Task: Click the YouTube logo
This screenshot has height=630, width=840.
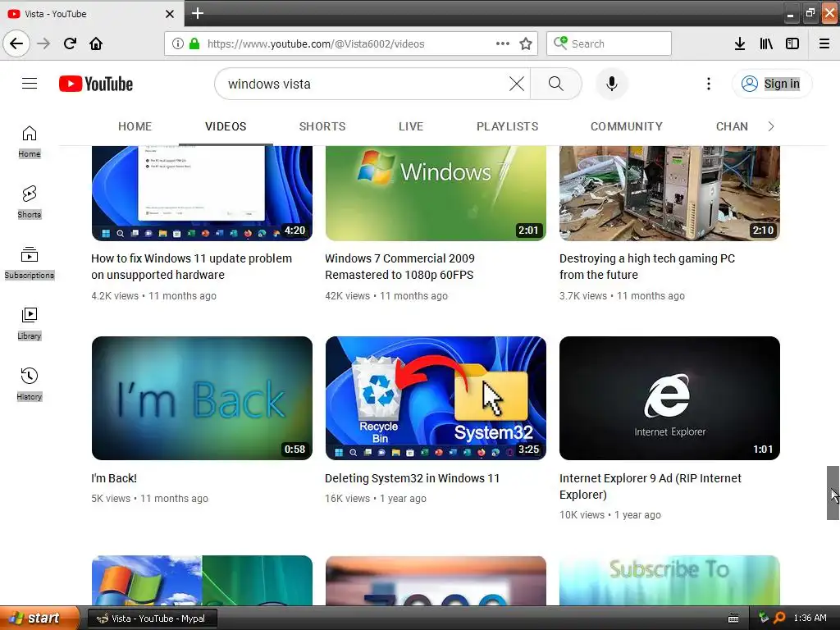Action: (96, 84)
